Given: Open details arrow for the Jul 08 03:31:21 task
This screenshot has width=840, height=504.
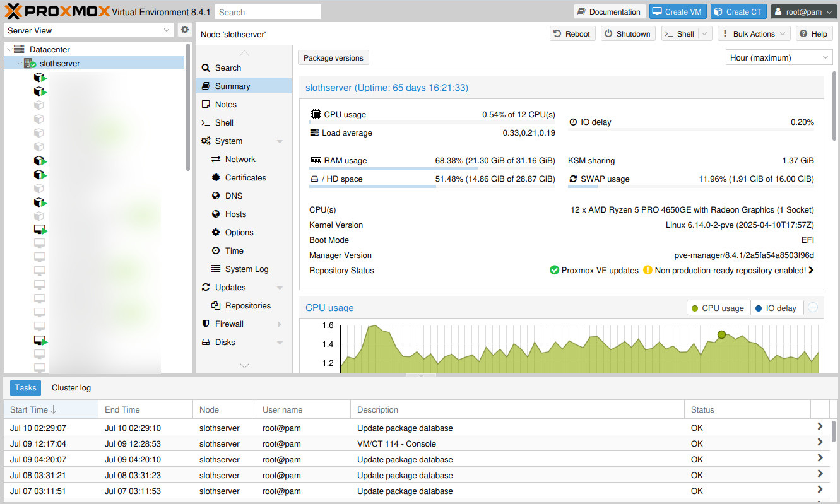Looking at the screenshot, I should point(820,474).
